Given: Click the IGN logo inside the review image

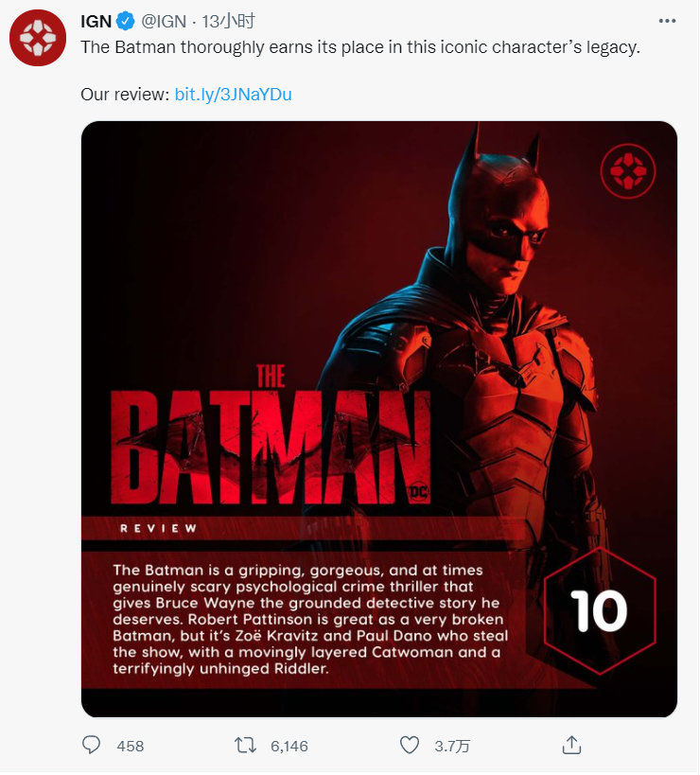Looking at the screenshot, I should tap(628, 171).
